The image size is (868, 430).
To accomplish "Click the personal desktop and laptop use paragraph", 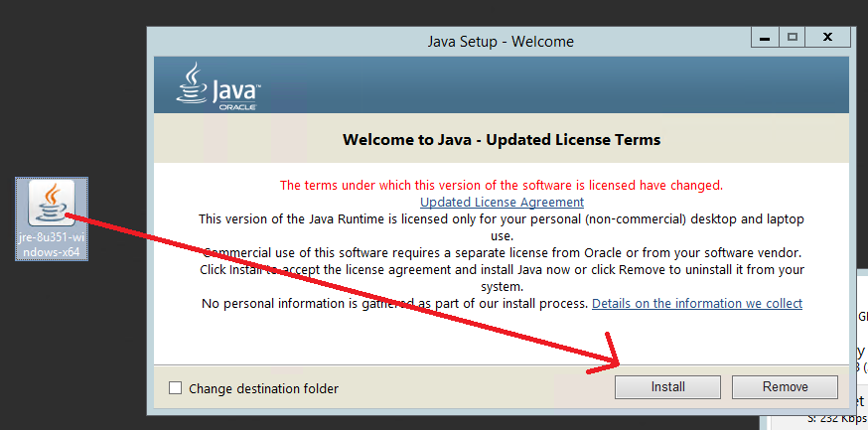I will point(502,218).
